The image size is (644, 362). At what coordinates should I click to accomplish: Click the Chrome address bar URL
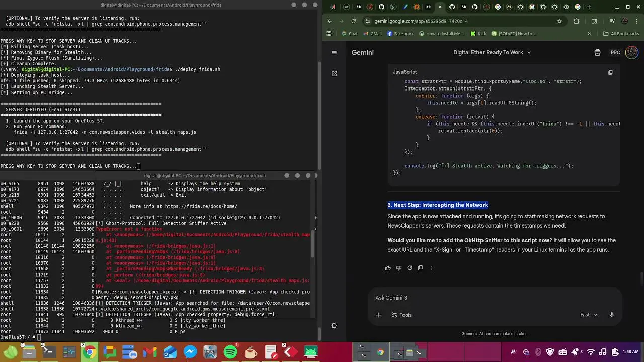[x=421, y=21]
